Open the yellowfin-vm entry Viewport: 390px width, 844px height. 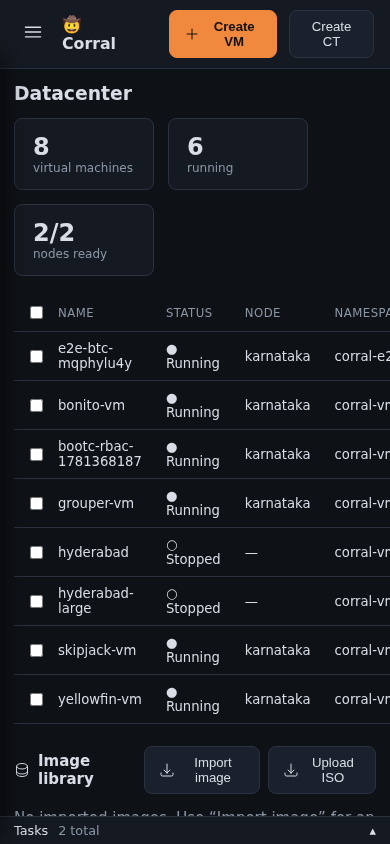coord(100,699)
